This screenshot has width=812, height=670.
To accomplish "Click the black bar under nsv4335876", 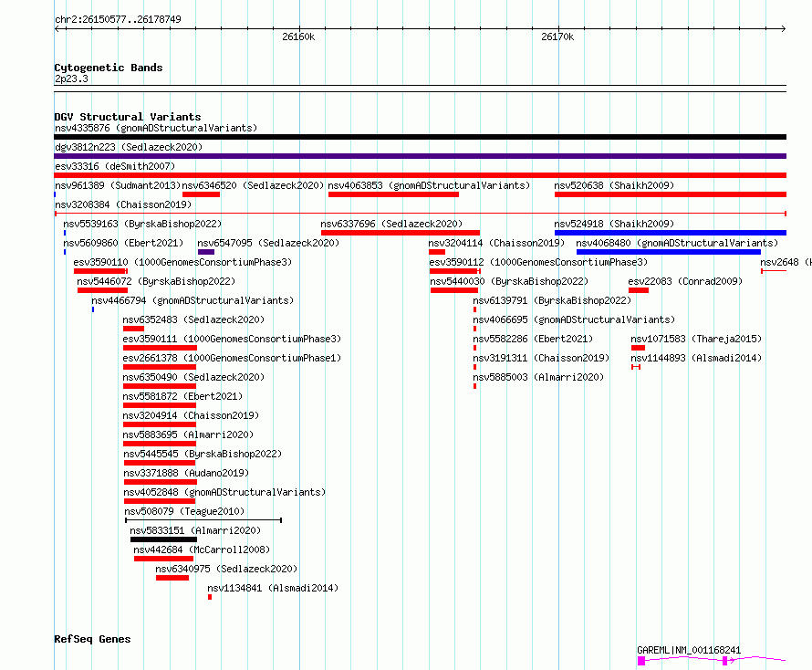I will [420, 137].
